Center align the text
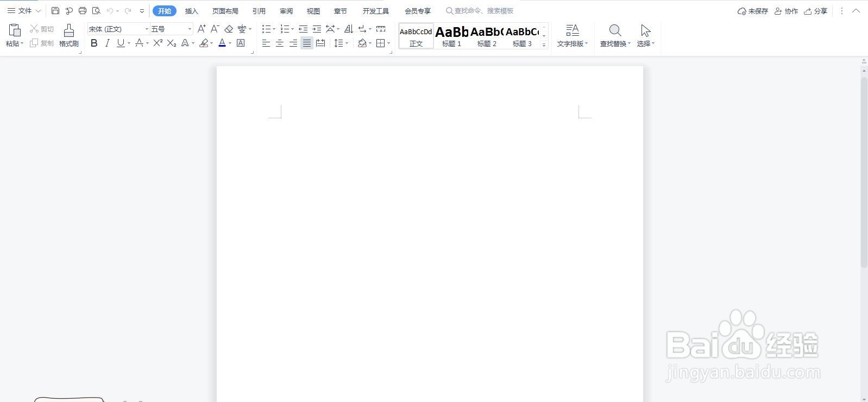This screenshot has height=402, width=868. tap(280, 43)
